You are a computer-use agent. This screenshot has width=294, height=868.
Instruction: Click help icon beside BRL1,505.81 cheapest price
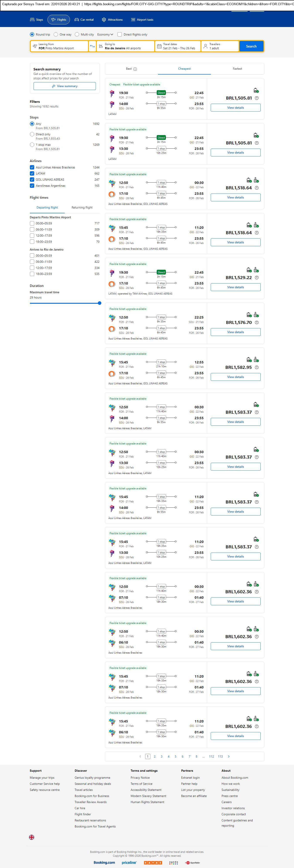pos(257,98)
